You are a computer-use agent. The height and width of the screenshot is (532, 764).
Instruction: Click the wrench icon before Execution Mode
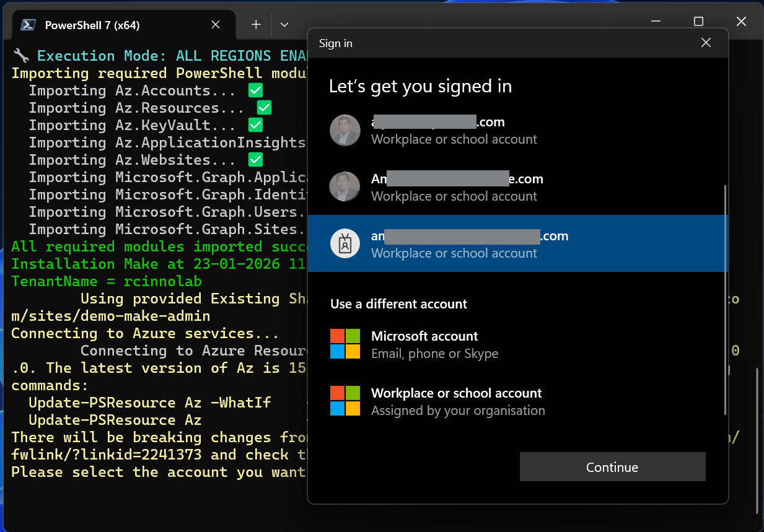pyautogui.click(x=20, y=55)
